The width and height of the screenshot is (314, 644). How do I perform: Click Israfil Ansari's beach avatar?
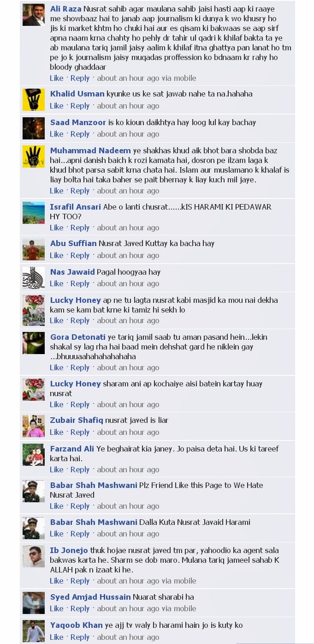click(34, 213)
